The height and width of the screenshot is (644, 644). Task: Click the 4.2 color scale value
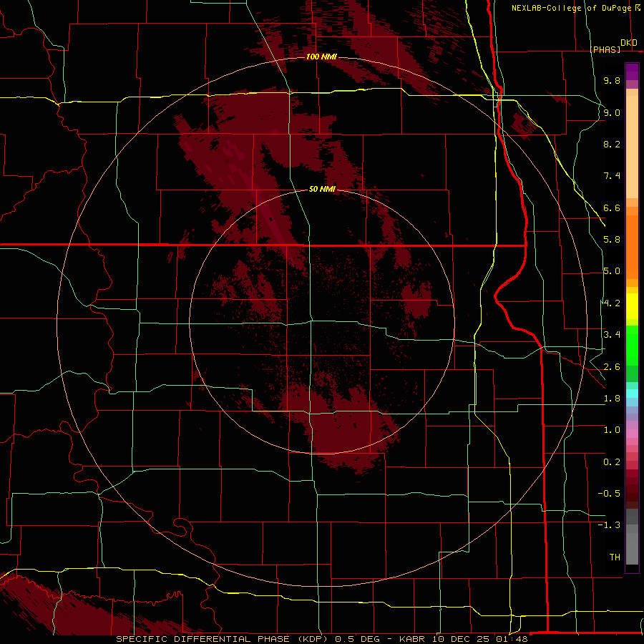[x=612, y=303]
